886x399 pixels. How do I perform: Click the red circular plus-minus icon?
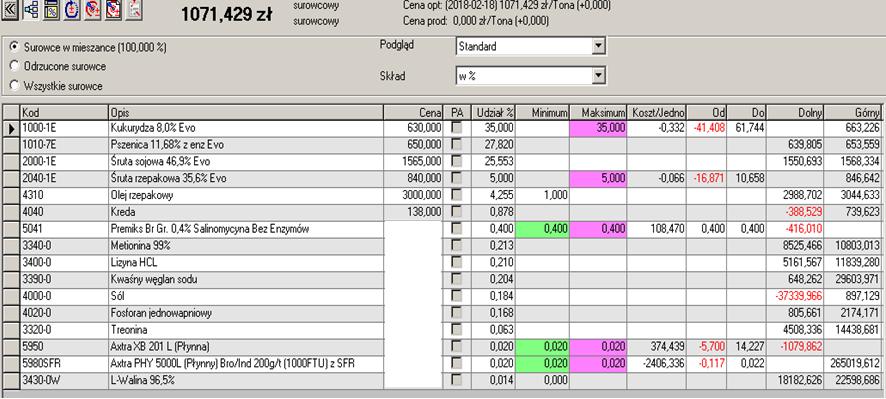[x=93, y=10]
